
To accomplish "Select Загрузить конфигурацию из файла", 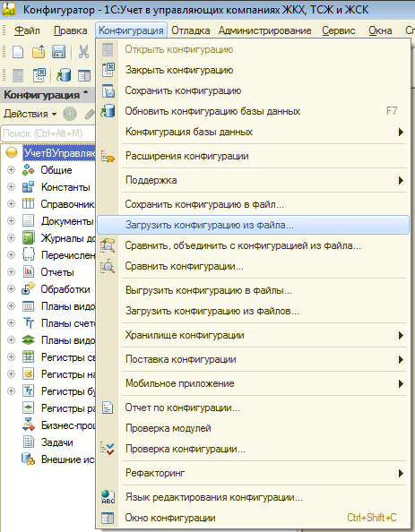I will [x=253, y=225].
